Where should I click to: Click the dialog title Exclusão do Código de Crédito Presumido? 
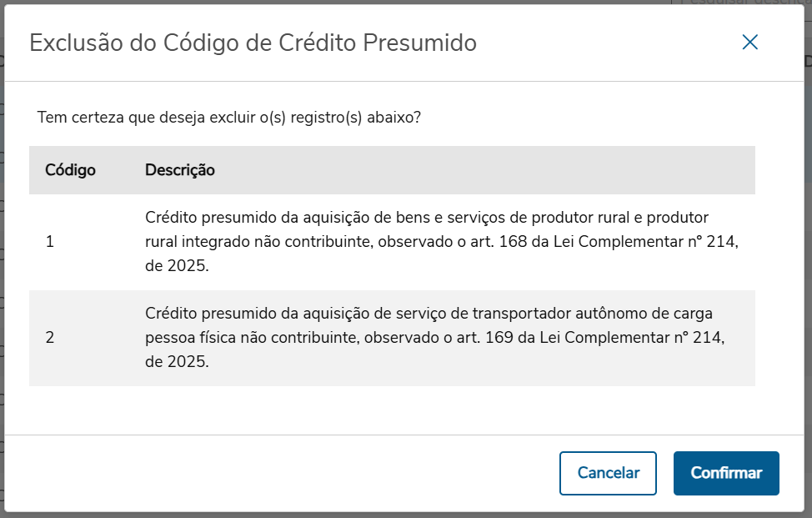[x=253, y=43]
